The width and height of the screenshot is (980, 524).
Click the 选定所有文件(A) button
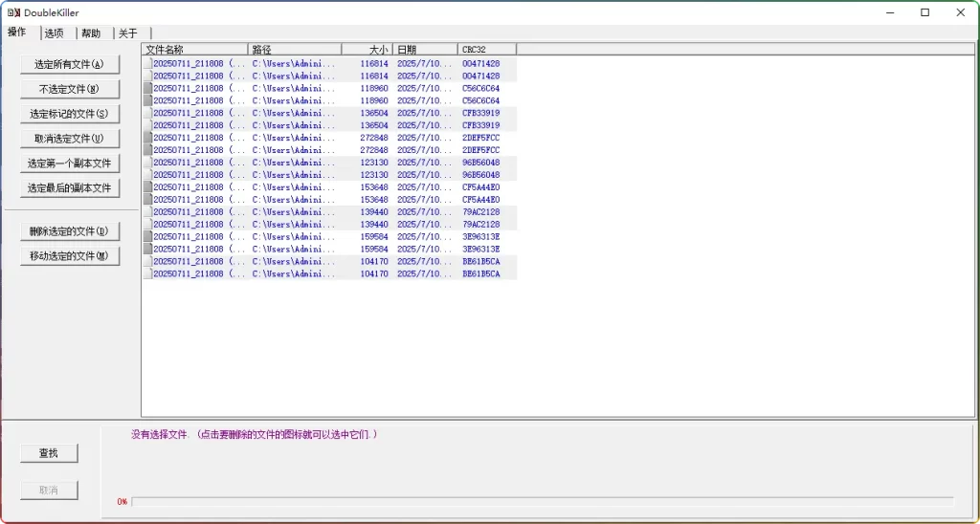69,64
